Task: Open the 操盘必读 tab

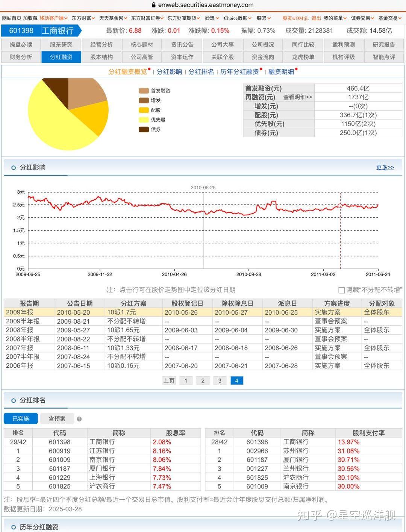Action: pos(21,45)
